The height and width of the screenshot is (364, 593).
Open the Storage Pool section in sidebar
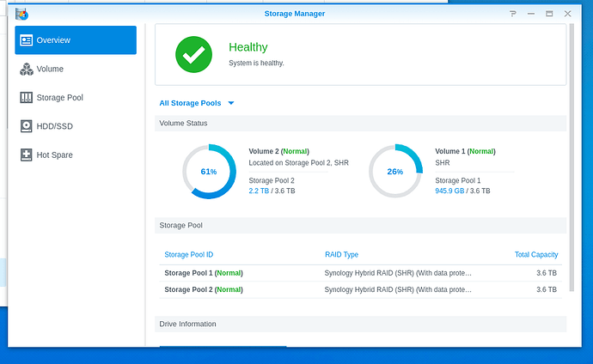pyautogui.click(x=76, y=98)
